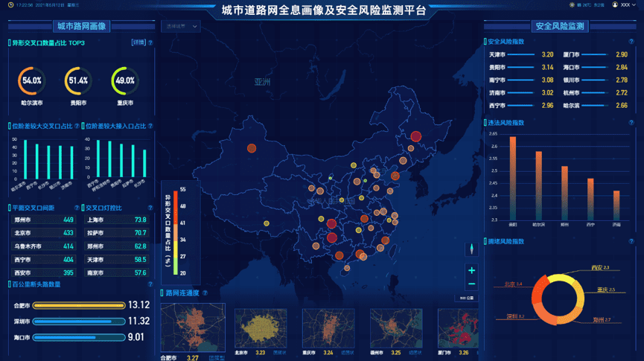Click help icon beside 拥堵风险指数
Image resolution: width=644 pixels, height=361 pixels.
(x=631, y=241)
